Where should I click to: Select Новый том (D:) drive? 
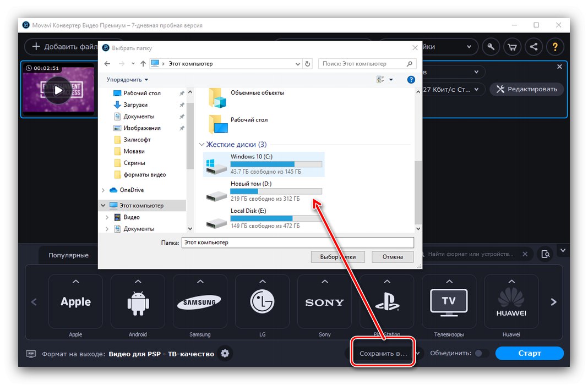(264, 191)
